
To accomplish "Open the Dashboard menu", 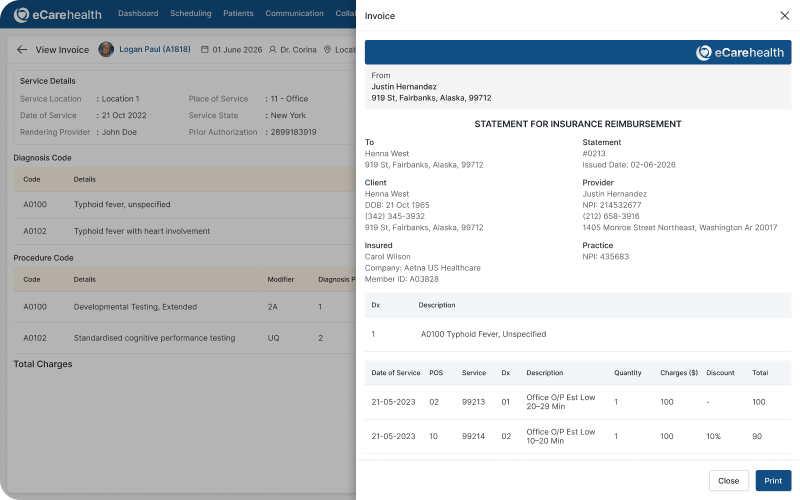I will pos(138,13).
